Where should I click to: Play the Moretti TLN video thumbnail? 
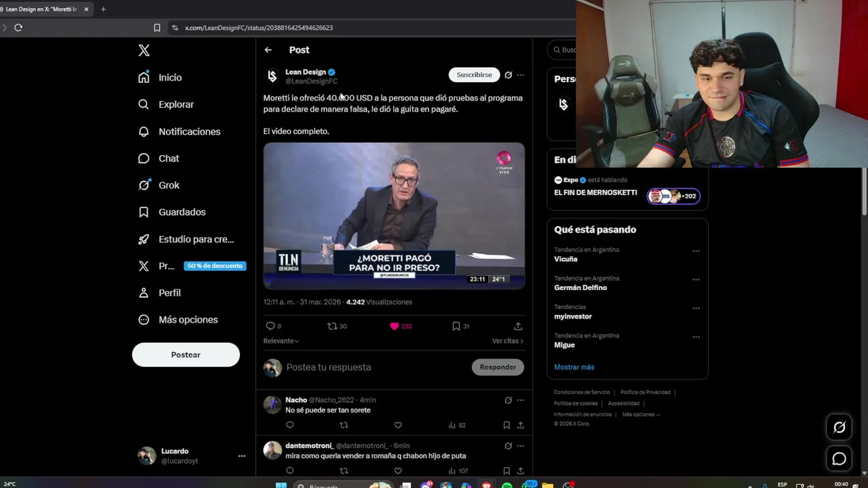(394, 216)
